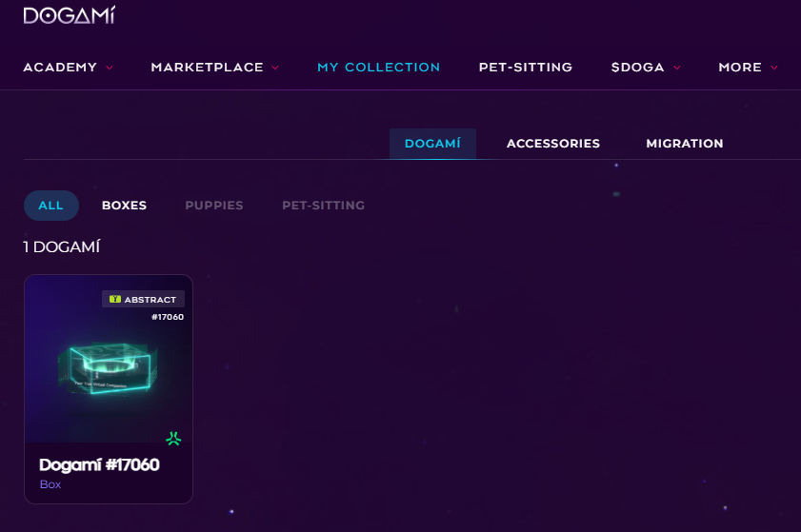
Task: Filter collection by Puppies
Action: pyautogui.click(x=214, y=206)
